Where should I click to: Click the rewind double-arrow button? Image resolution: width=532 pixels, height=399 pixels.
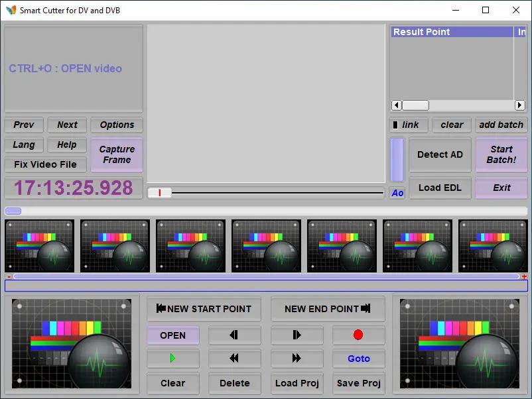click(x=234, y=359)
